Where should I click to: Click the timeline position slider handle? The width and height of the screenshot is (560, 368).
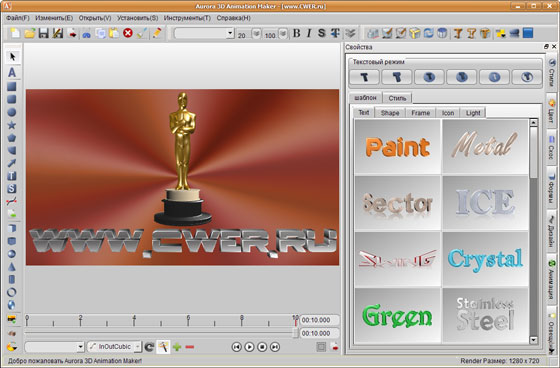pos(295,333)
